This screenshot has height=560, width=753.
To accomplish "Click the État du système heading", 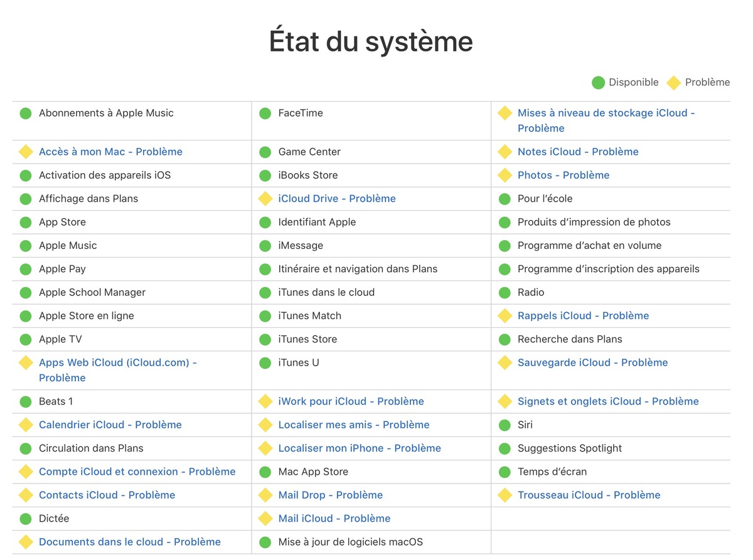I will tap(371, 41).
